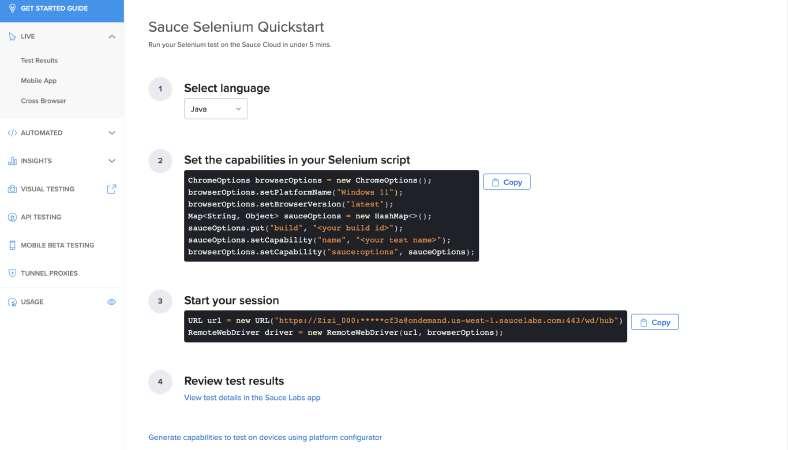Click the Get Started Guide lightbulb icon

tap(11, 8)
